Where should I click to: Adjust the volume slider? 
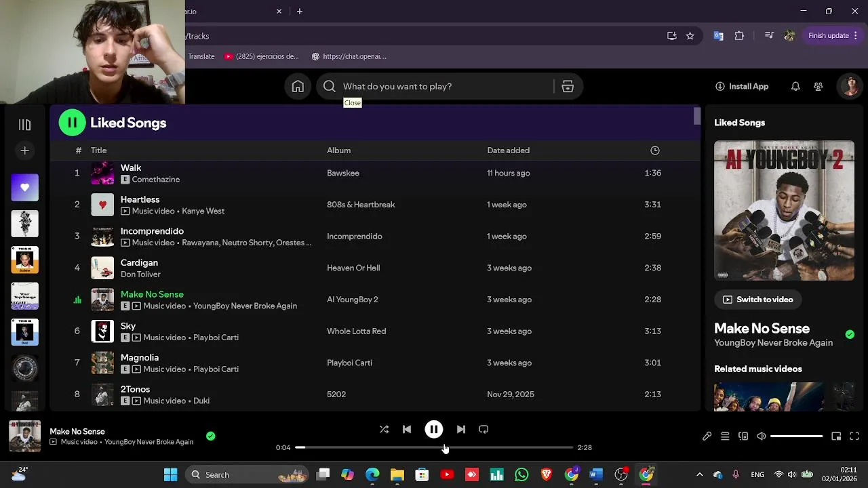click(x=796, y=436)
